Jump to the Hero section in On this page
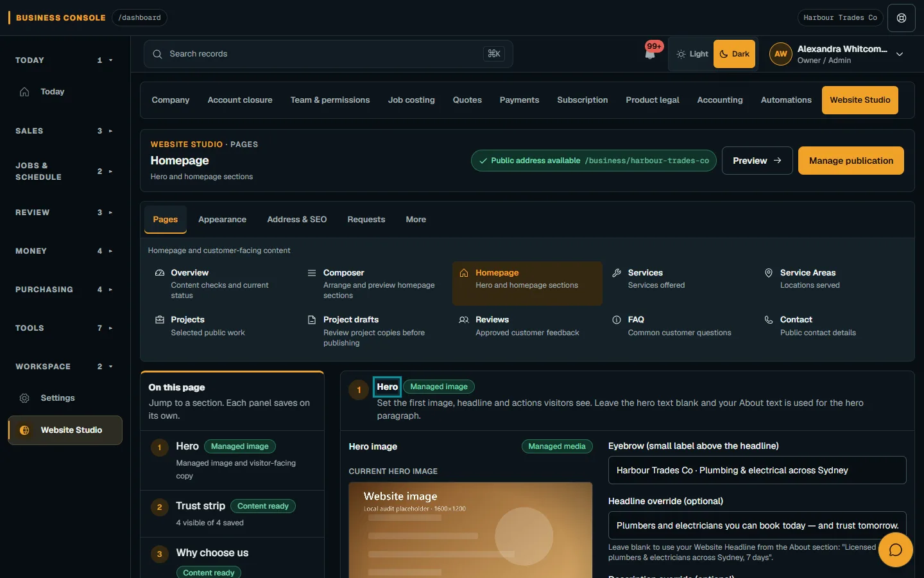Viewport: 924px width, 578px height. click(x=232, y=460)
